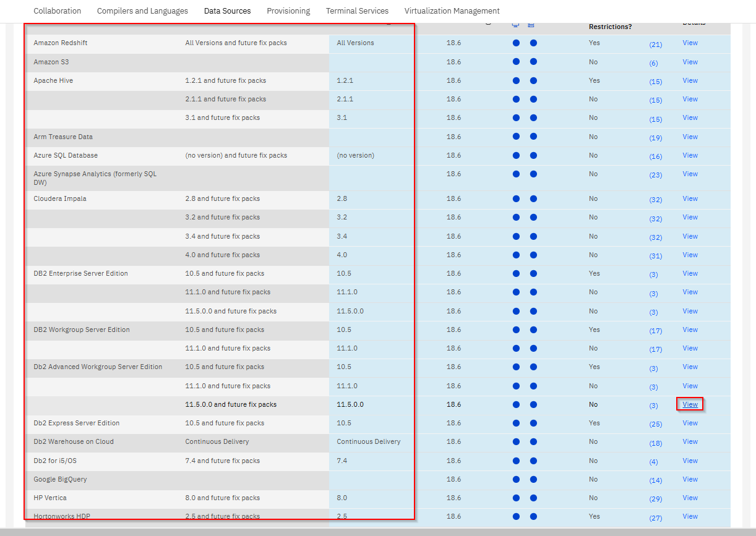
Task: Click desktop-column blue dot in Amazon Redshift row
Action: (516, 43)
